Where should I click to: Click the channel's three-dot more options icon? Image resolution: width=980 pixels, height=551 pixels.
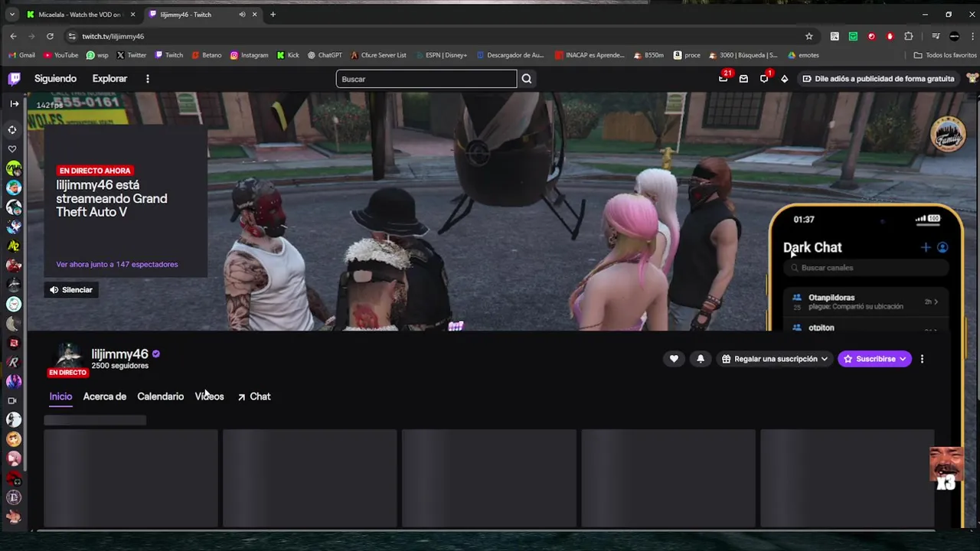[922, 359]
